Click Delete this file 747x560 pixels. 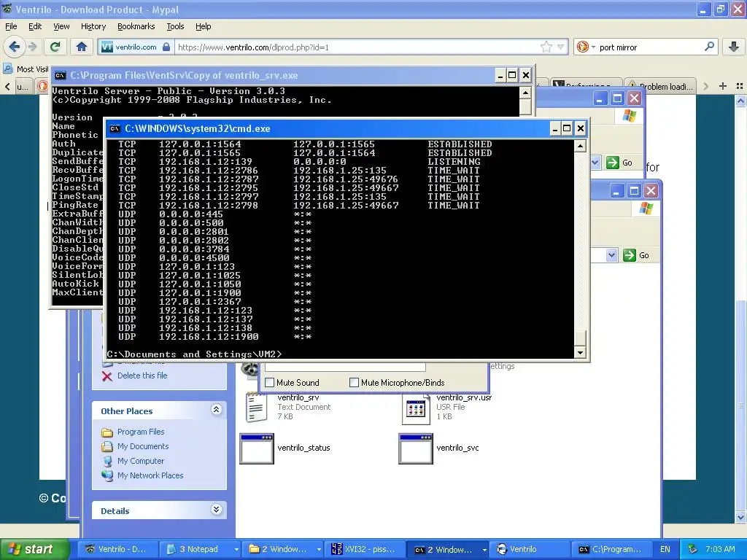click(142, 376)
